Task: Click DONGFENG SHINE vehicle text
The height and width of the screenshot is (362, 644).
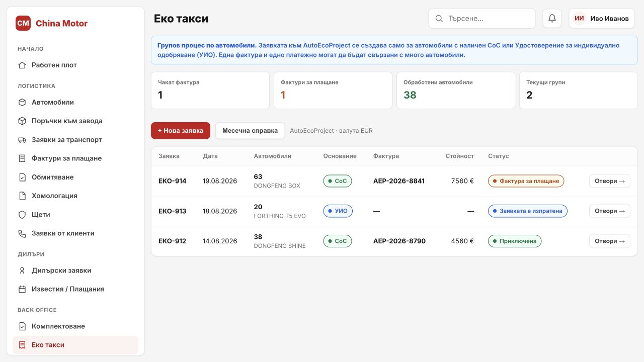Action: [280, 246]
